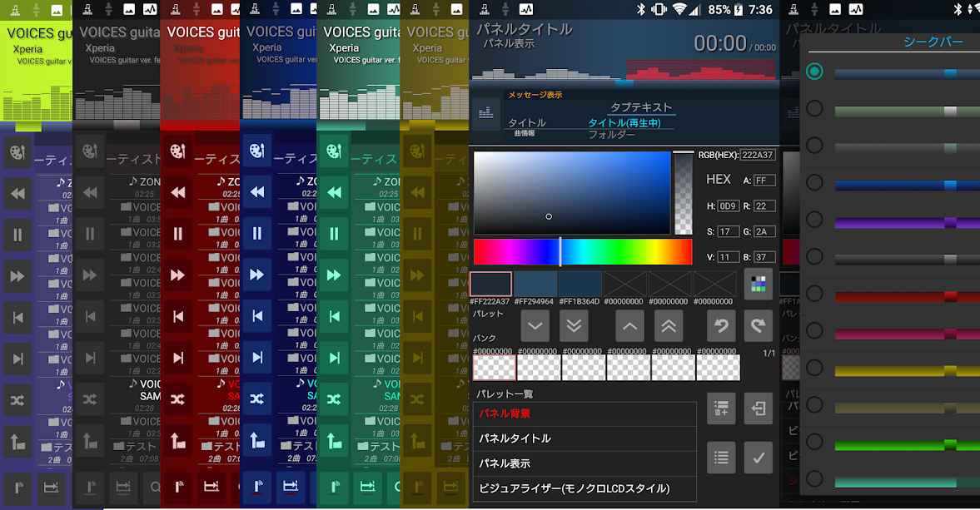Choose the purple seek bar radio option

tap(814, 220)
